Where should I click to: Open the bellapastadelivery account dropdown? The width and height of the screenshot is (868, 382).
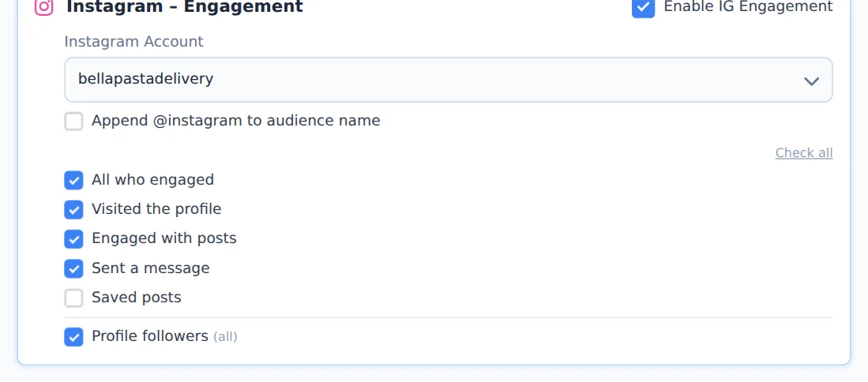click(x=449, y=80)
